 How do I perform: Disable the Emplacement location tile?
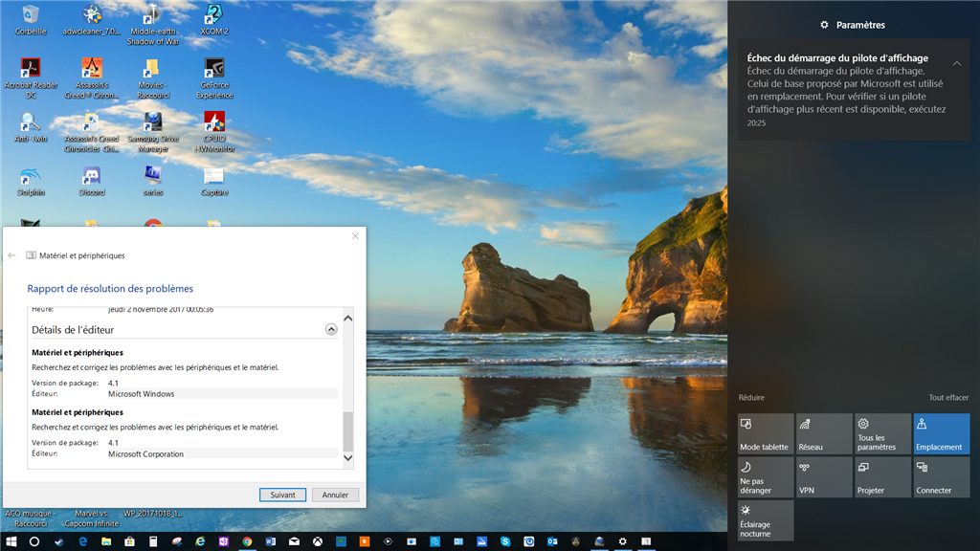pos(942,433)
